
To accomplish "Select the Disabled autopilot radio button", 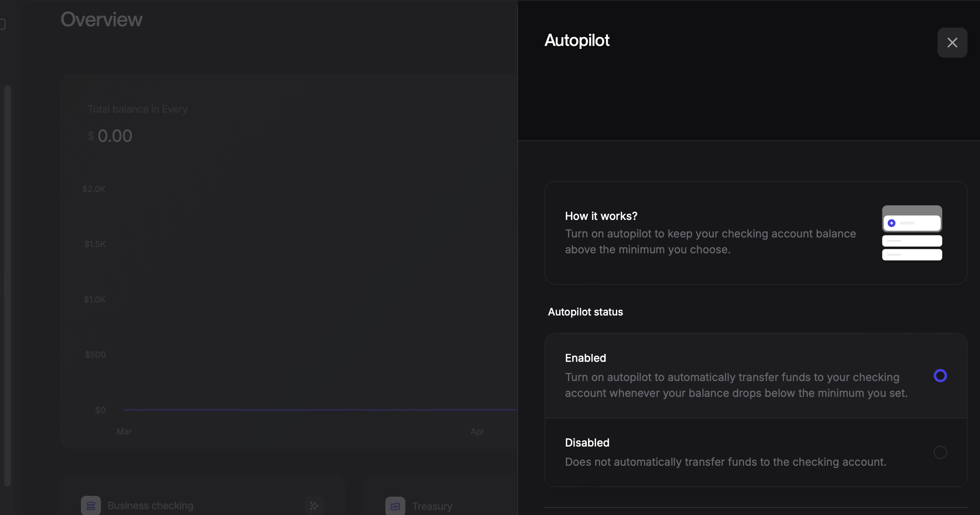I will pos(940,452).
